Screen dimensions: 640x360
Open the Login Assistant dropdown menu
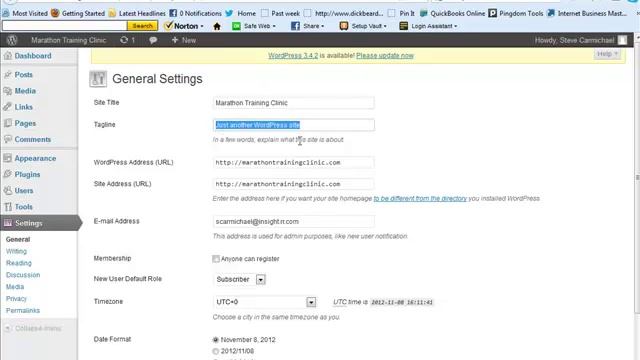point(456,26)
